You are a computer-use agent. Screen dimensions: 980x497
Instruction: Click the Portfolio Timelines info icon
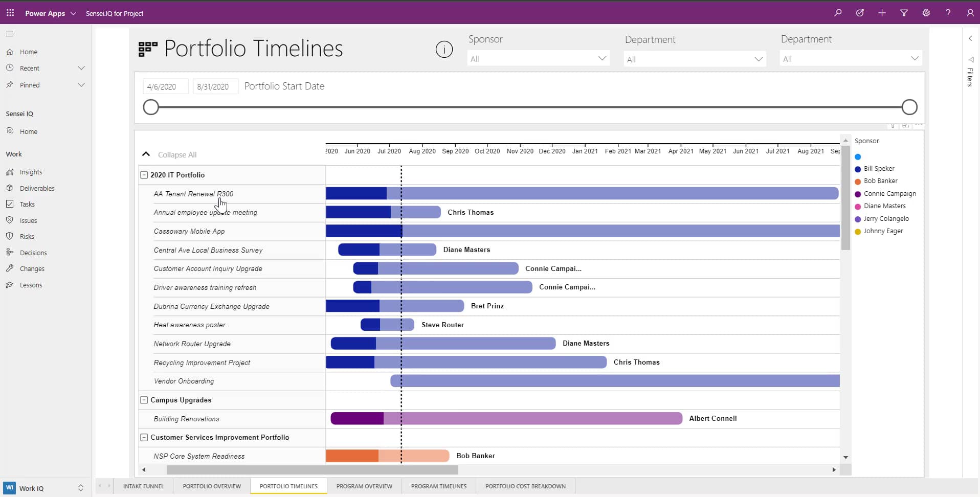pos(444,49)
